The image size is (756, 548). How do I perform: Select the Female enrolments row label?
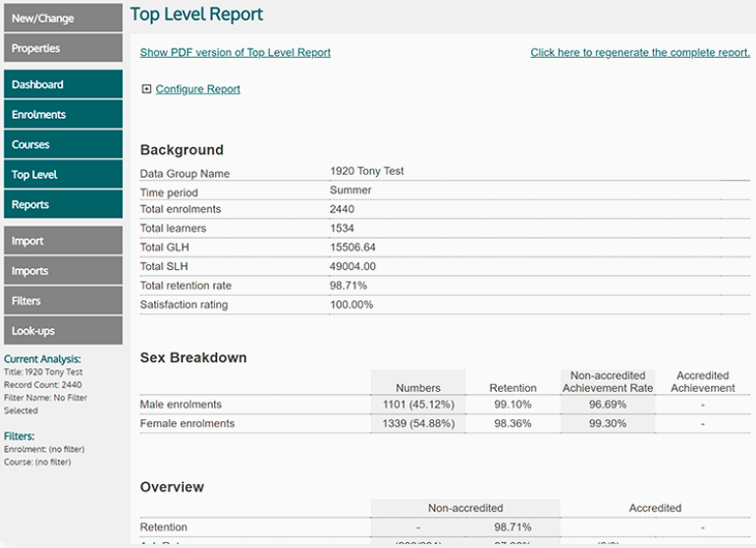pos(187,424)
